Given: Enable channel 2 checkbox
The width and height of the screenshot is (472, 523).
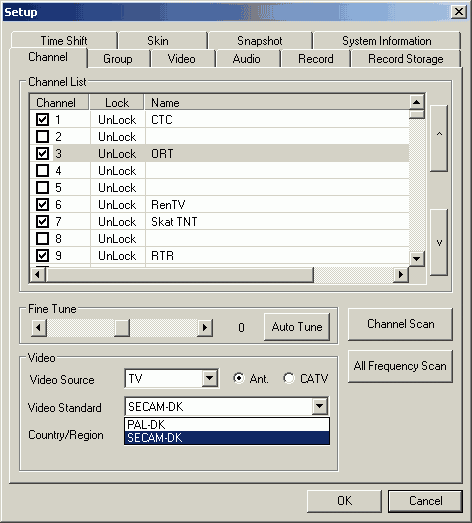Looking at the screenshot, I should pos(42,136).
